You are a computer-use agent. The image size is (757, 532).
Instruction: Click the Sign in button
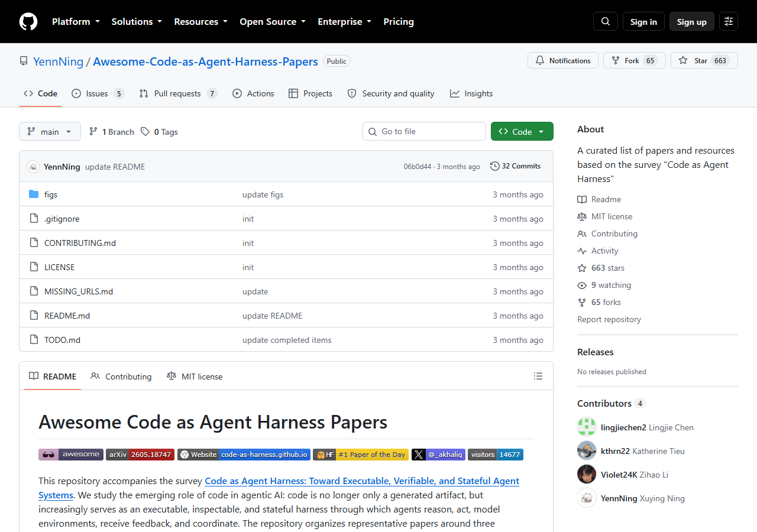643,21
